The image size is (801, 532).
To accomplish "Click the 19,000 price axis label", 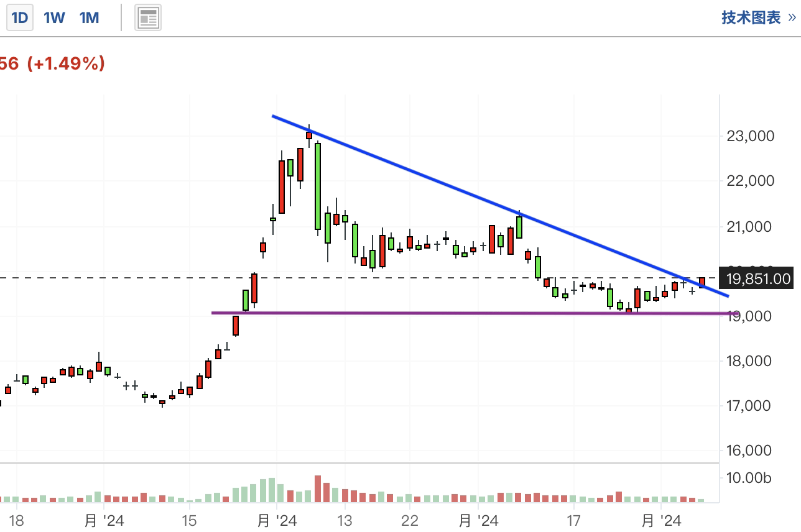I will (x=750, y=316).
